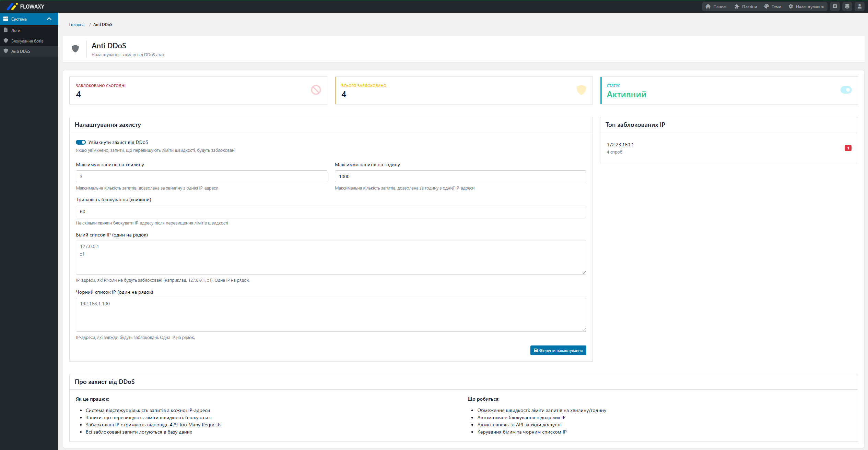Click the shield icon beside Anti DDoS title
The width and height of the screenshot is (868, 450).
(x=75, y=49)
